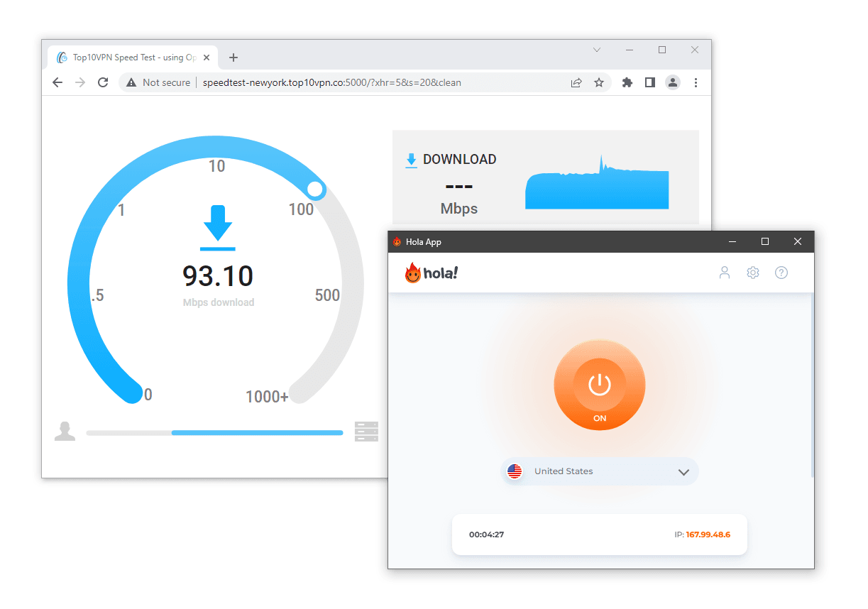
Task: Toggle Chrome side panel icon
Action: point(649,82)
